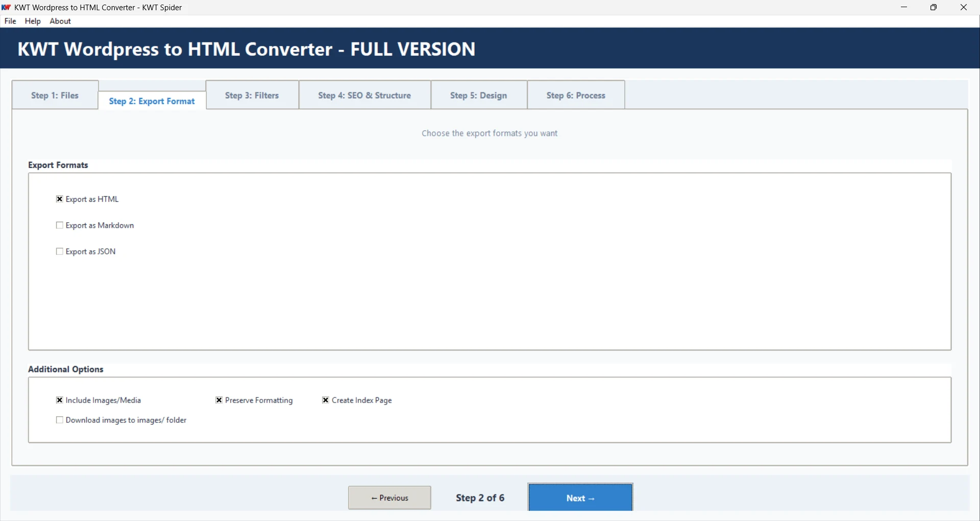Open the About menu
Viewport: 980px width, 521px height.
60,21
